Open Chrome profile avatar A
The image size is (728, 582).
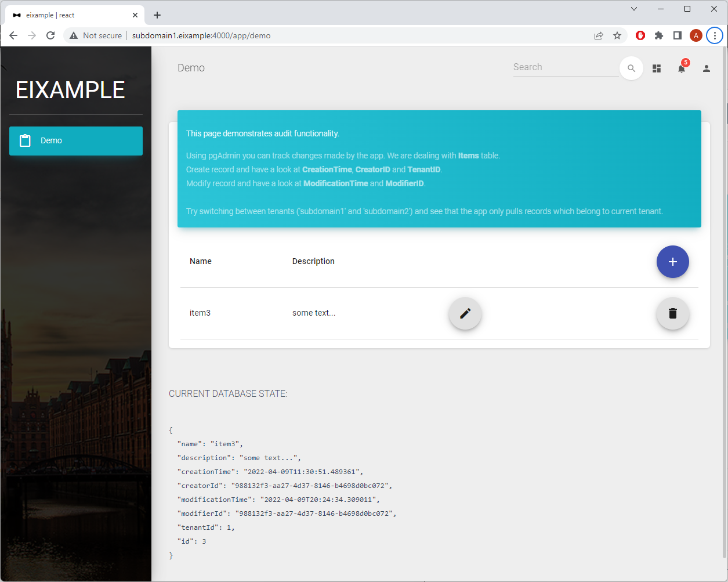coord(696,35)
